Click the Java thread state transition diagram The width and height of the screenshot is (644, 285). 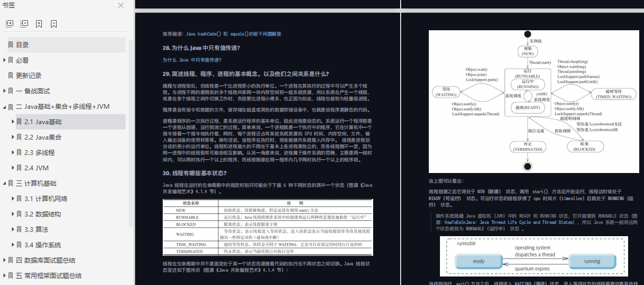[533, 102]
